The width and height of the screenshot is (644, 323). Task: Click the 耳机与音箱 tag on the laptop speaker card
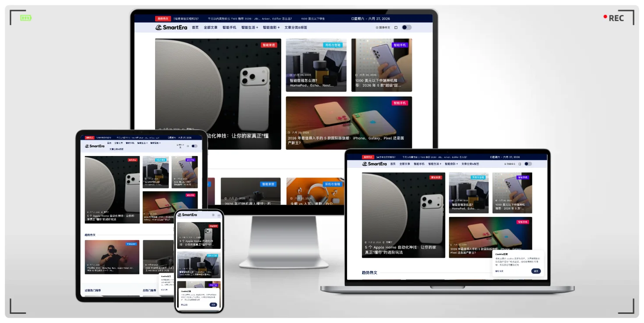[x=479, y=177]
